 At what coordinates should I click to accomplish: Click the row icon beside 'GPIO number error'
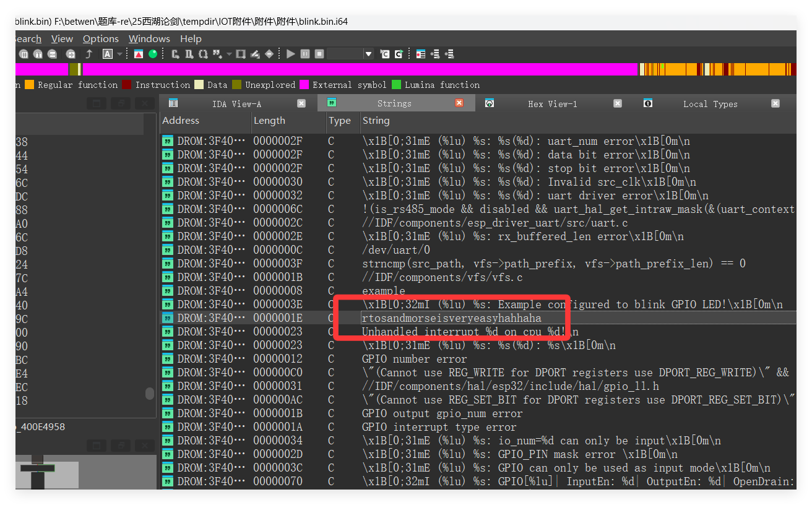[x=168, y=359]
